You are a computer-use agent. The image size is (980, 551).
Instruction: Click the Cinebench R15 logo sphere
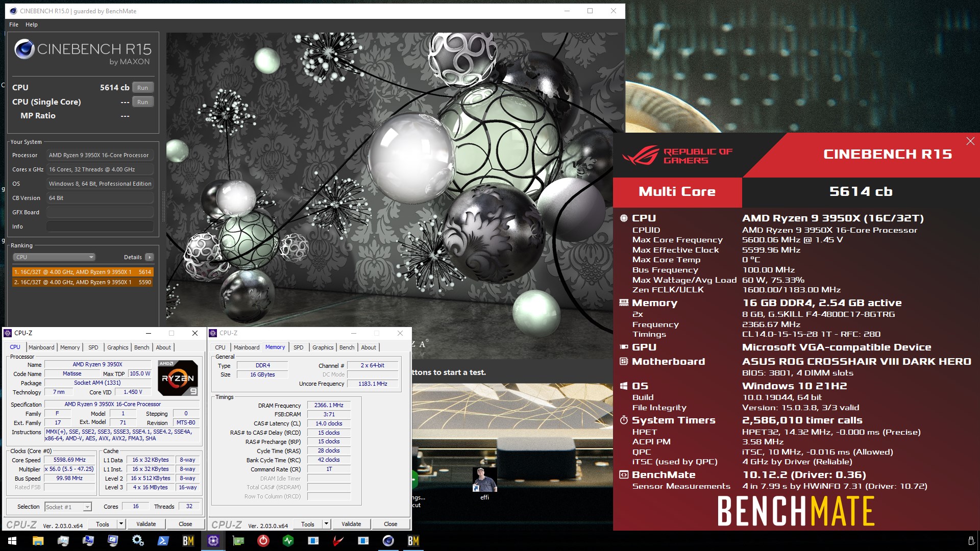coord(24,49)
